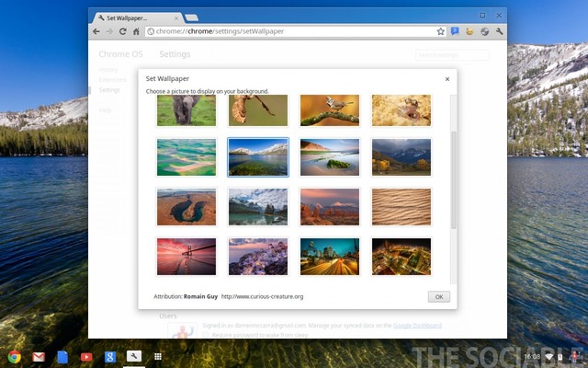
Task: Click the Chrome OS heading
Action: (x=120, y=54)
